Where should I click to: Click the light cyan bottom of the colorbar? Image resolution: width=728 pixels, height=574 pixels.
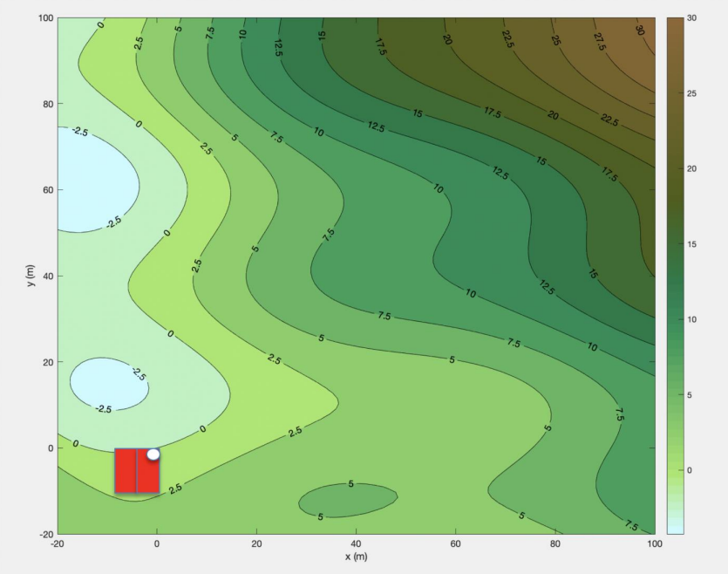tap(676, 525)
